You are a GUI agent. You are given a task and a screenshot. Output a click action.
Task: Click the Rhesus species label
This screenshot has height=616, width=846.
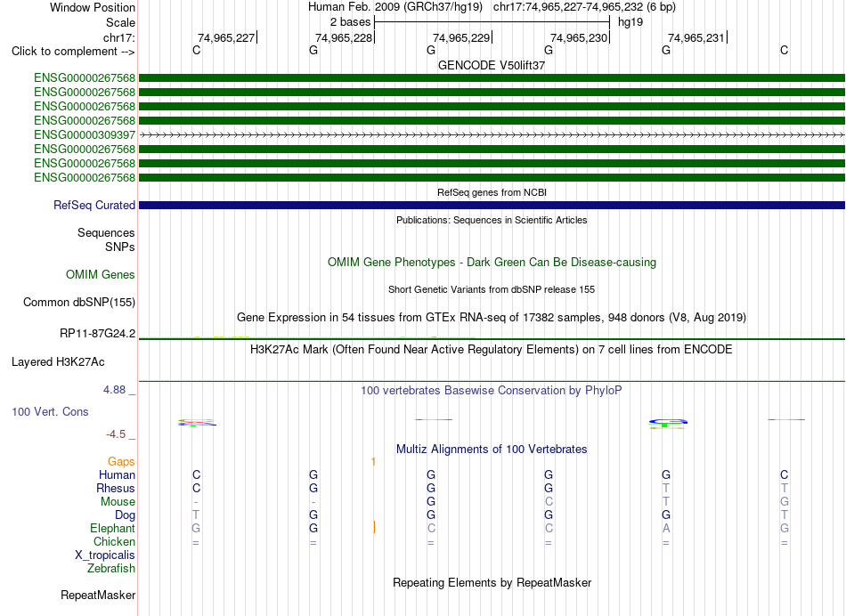116,488
